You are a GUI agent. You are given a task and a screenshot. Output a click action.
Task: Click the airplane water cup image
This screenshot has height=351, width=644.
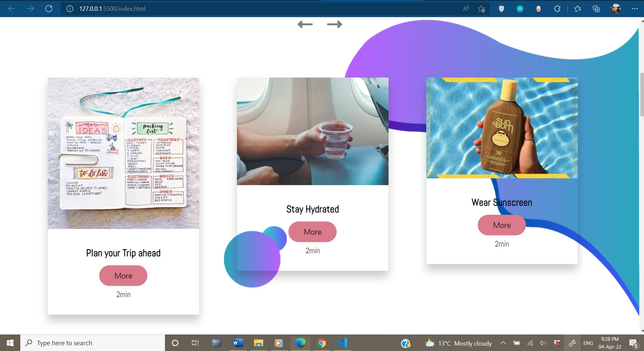(313, 131)
